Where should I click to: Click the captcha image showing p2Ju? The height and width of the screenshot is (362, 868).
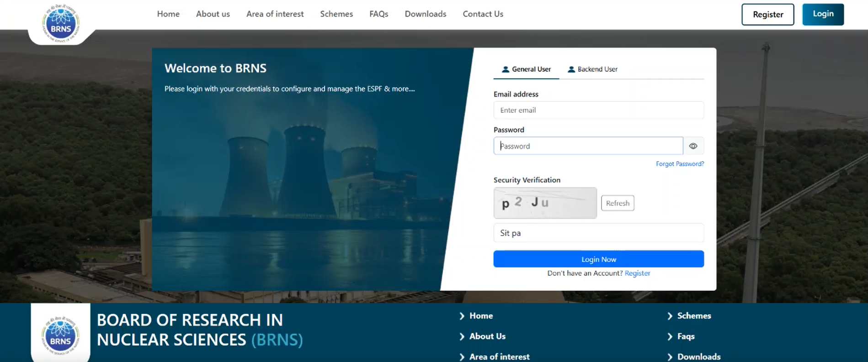(545, 203)
